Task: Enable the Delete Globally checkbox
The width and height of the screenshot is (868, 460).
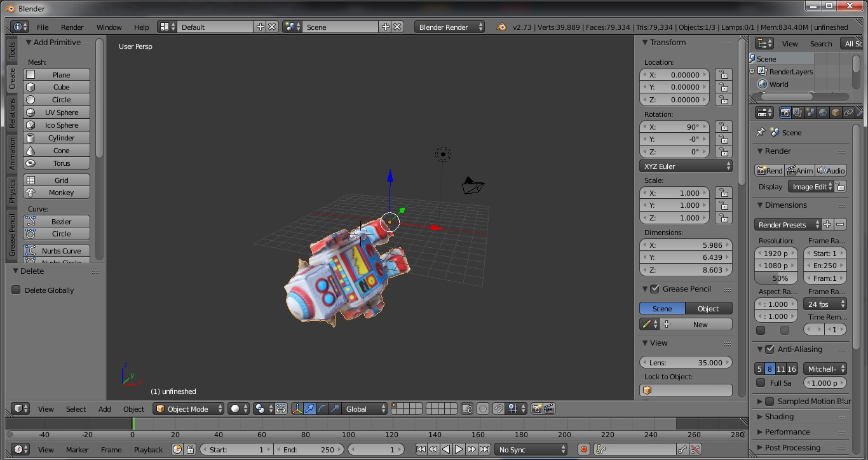Action: [17, 290]
